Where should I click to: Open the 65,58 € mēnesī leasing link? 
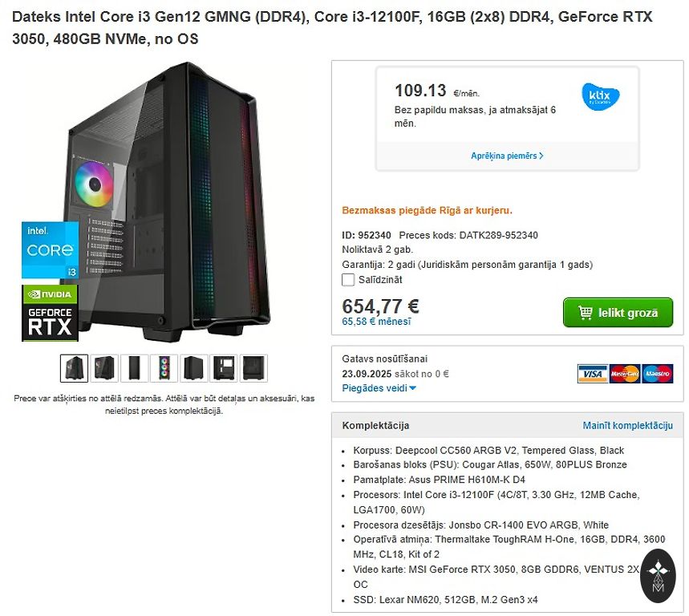click(x=376, y=322)
